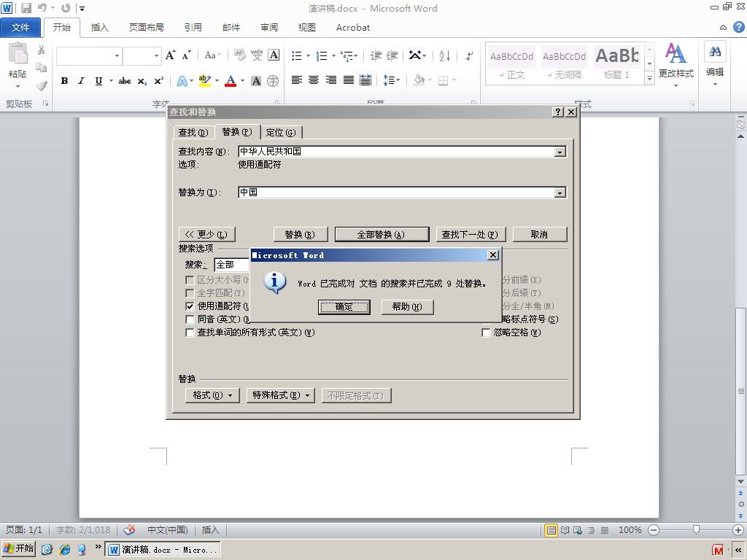
Task: Open the Format (格式) dropdown button
Action: [x=212, y=395]
